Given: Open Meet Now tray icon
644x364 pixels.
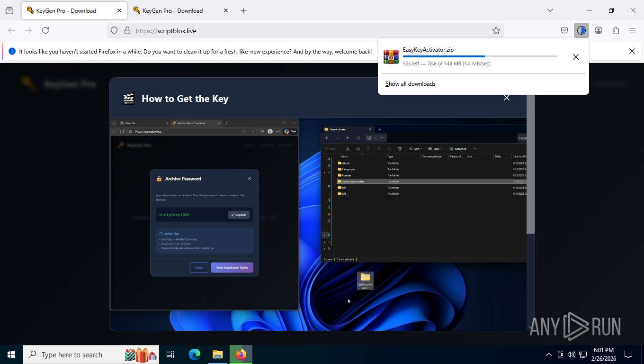Looking at the screenshot, I should click(x=560, y=355).
